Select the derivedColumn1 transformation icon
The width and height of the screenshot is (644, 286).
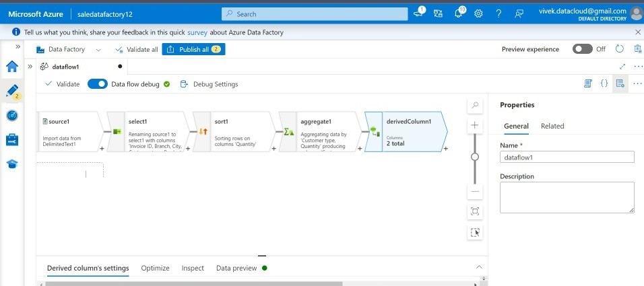(375, 131)
